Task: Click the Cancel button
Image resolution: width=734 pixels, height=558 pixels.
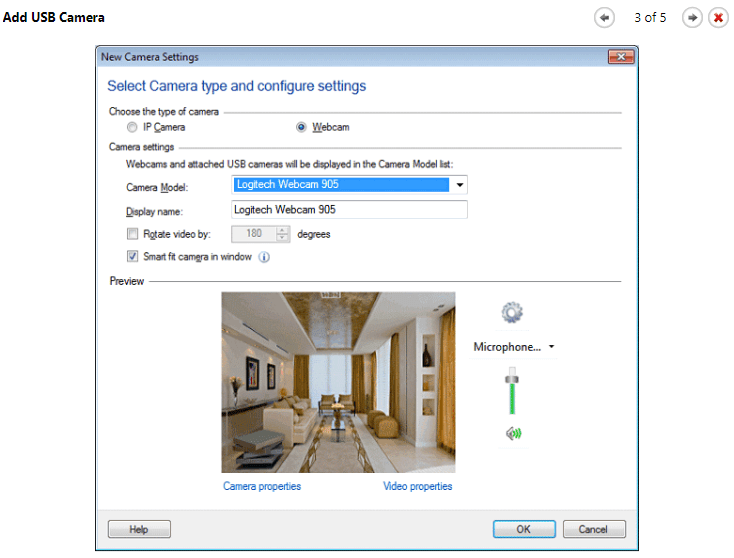Action: point(594,529)
